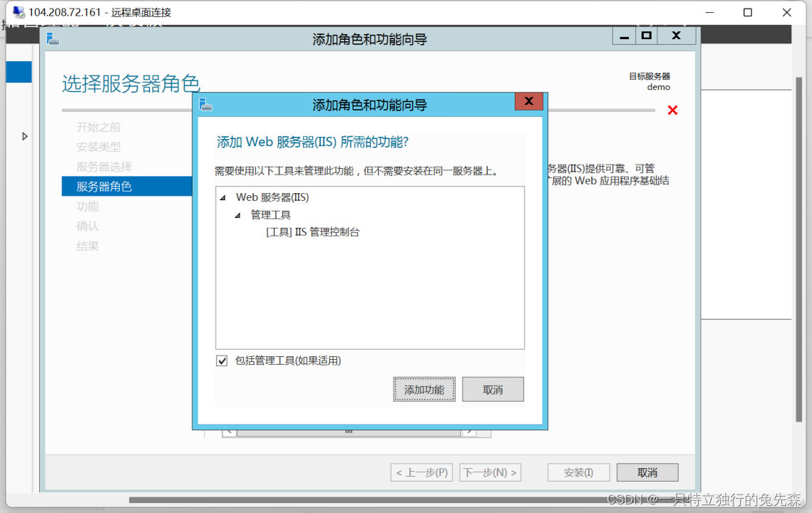This screenshot has height=513, width=812.
Task: Click the wizard icon in dialog title bar
Action: coord(205,105)
